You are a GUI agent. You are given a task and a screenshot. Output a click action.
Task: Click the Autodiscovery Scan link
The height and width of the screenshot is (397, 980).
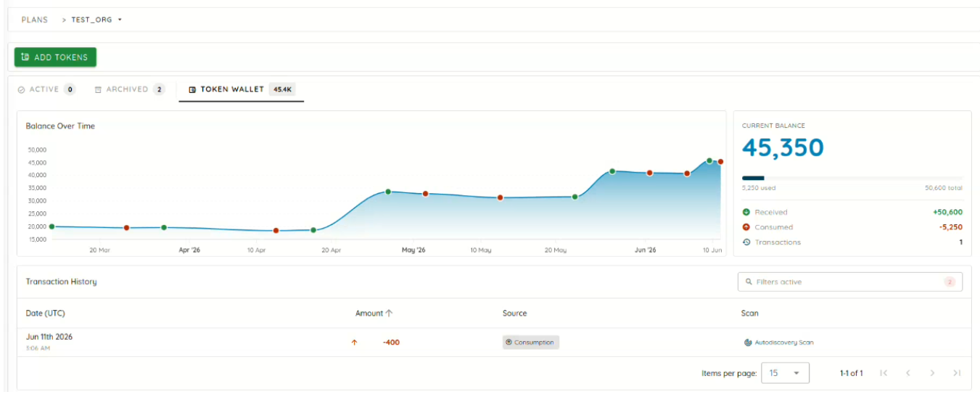coord(784,343)
